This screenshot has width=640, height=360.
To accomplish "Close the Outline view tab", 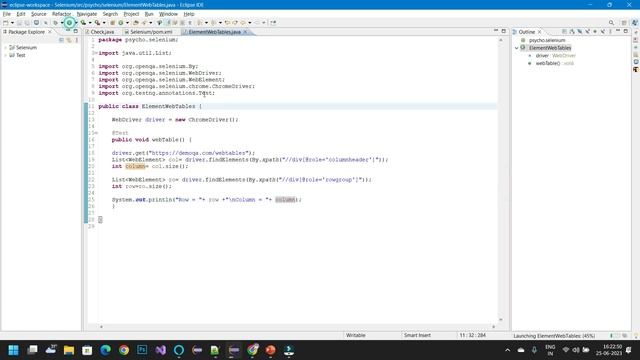I will pyautogui.click(x=540, y=32).
